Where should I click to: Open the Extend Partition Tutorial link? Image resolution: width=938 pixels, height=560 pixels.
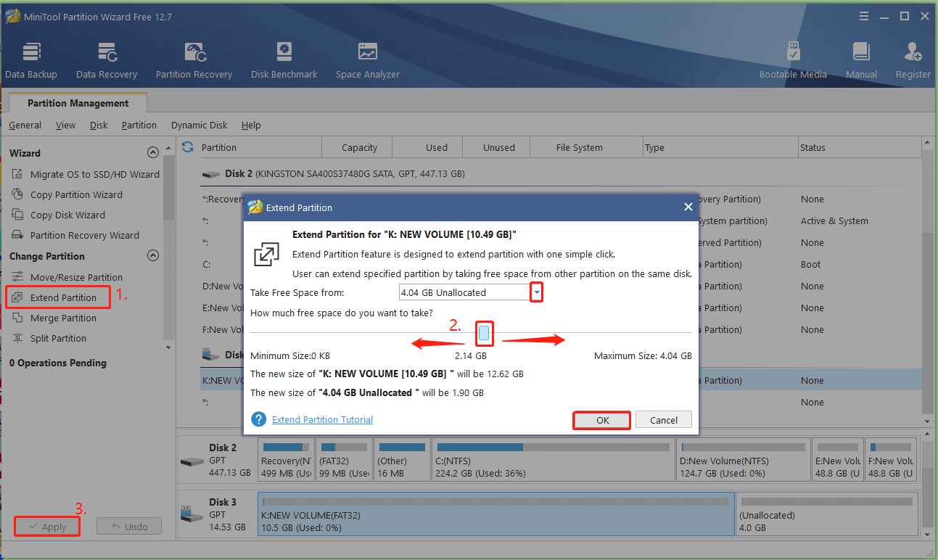(x=322, y=419)
